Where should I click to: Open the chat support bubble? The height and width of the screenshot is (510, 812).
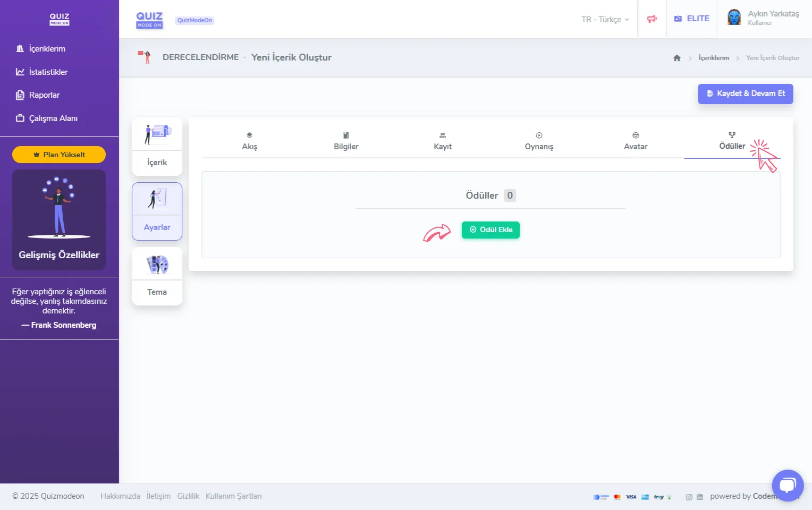pos(788,485)
